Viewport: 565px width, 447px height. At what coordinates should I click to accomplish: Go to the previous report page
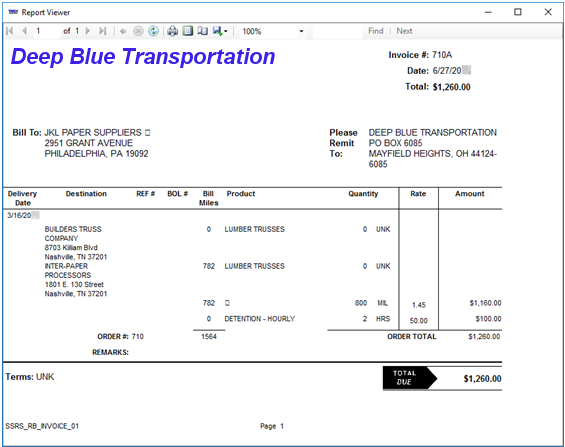point(24,31)
